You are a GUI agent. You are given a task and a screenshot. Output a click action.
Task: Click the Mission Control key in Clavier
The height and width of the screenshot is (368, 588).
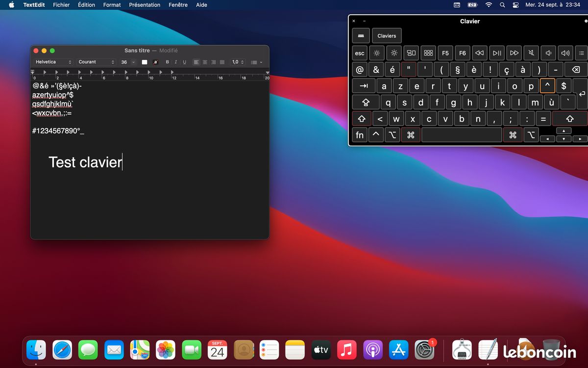click(411, 53)
